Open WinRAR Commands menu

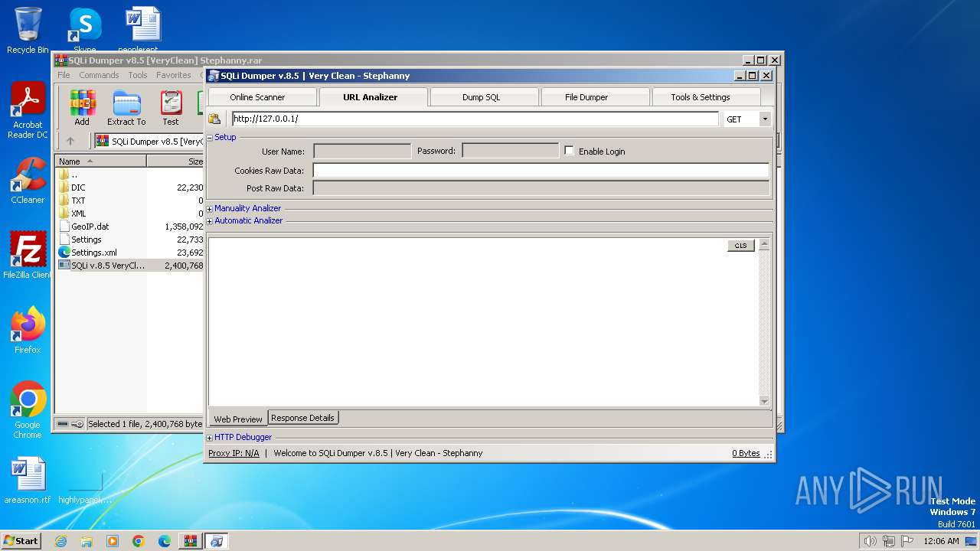tap(99, 75)
